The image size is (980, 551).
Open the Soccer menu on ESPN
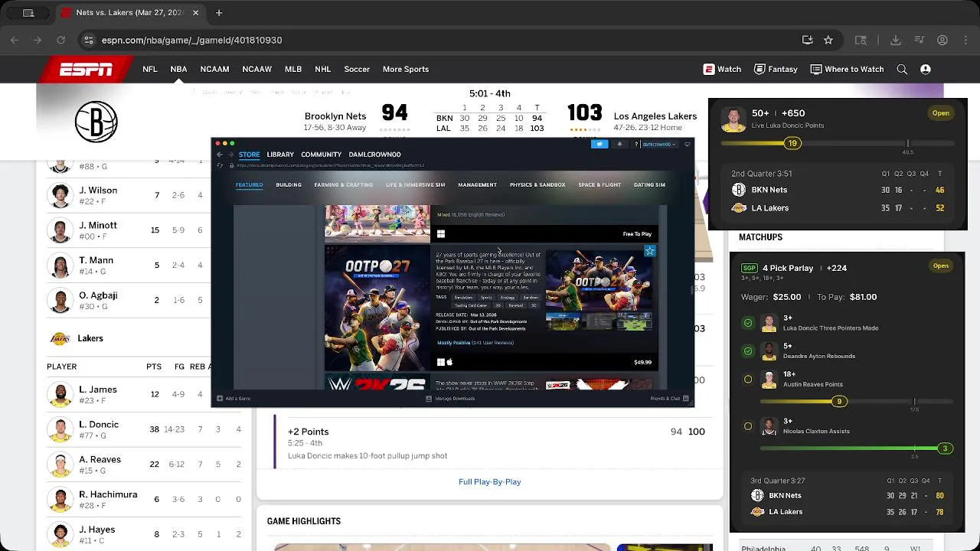[x=357, y=69]
